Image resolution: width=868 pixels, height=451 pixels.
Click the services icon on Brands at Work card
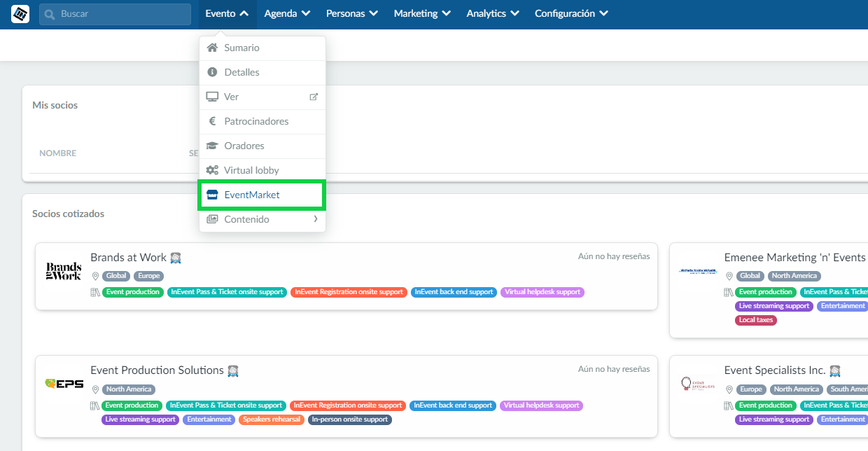coord(95,292)
